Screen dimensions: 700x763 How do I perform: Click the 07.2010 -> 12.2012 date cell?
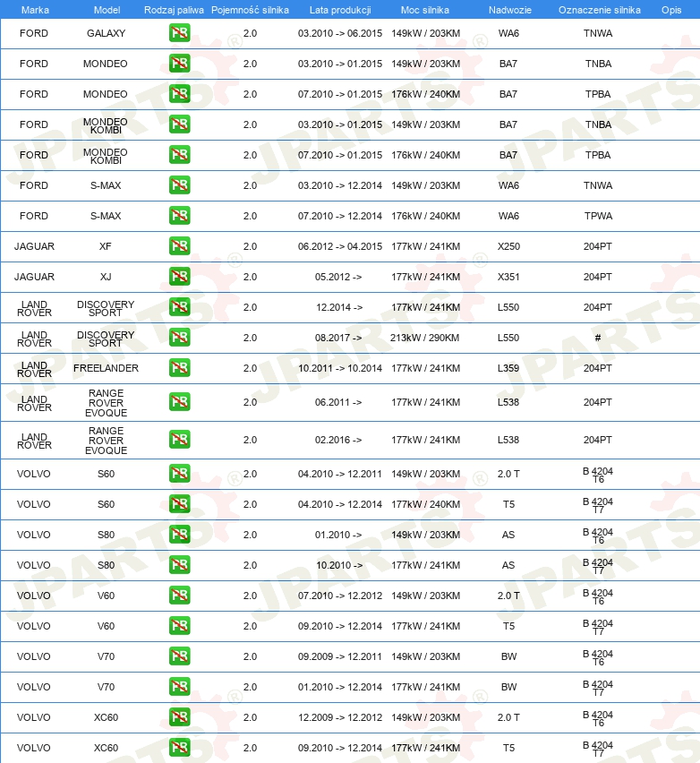tap(340, 596)
